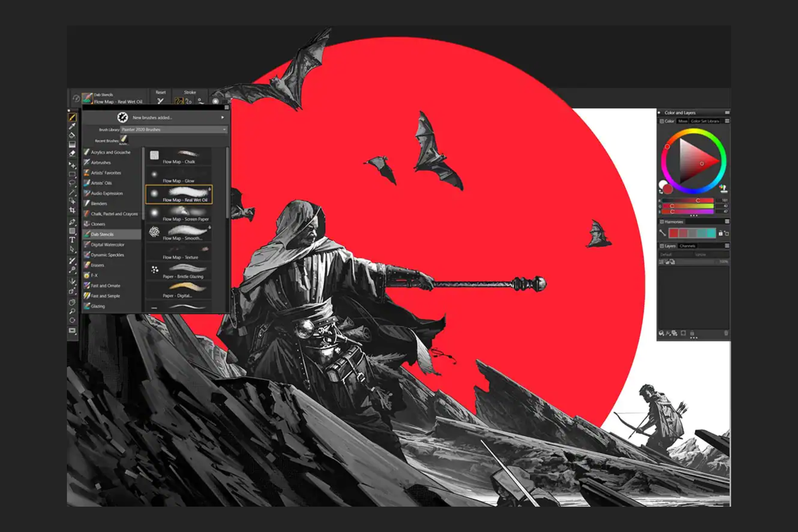Delete layer with trash icon

coord(726,333)
